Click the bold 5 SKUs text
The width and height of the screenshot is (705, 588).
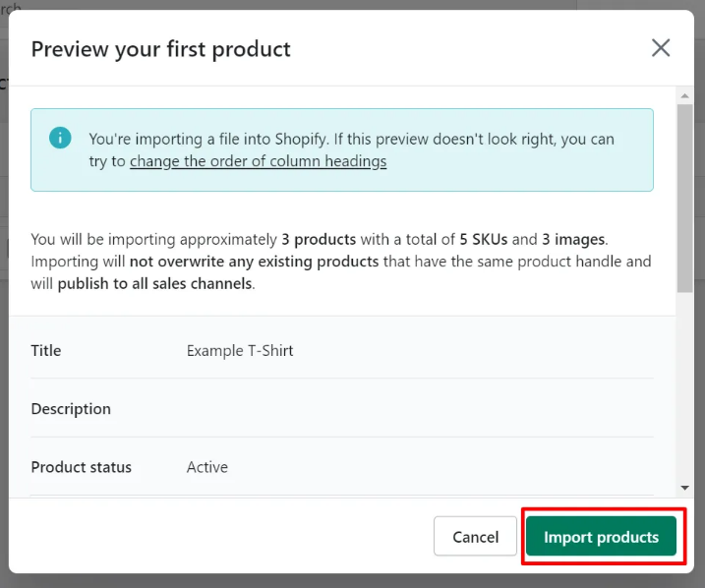click(x=483, y=239)
